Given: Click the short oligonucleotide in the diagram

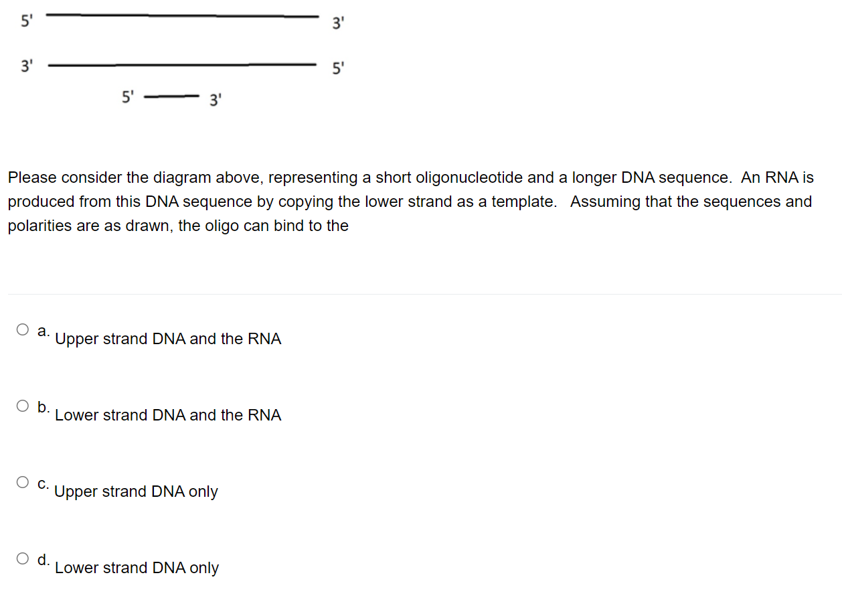Looking at the screenshot, I should [171, 97].
